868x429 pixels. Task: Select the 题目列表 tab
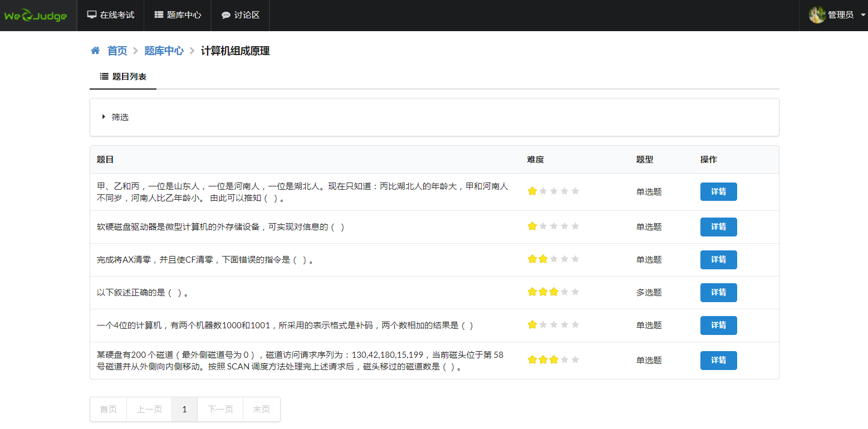coord(123,77)
